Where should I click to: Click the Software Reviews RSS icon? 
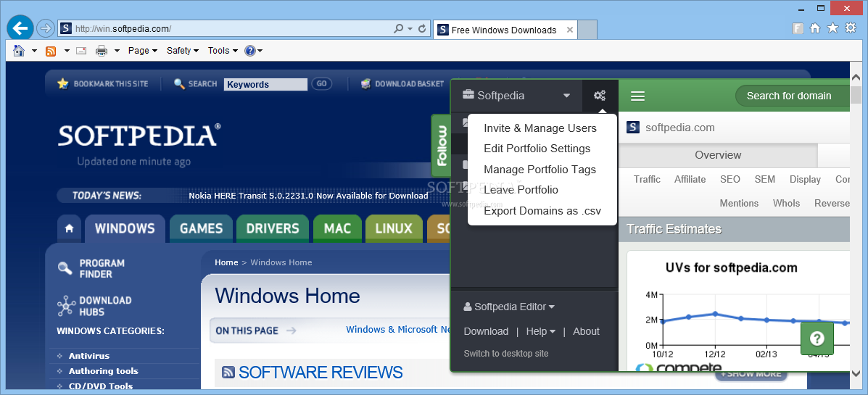click(x=228, y=373)
